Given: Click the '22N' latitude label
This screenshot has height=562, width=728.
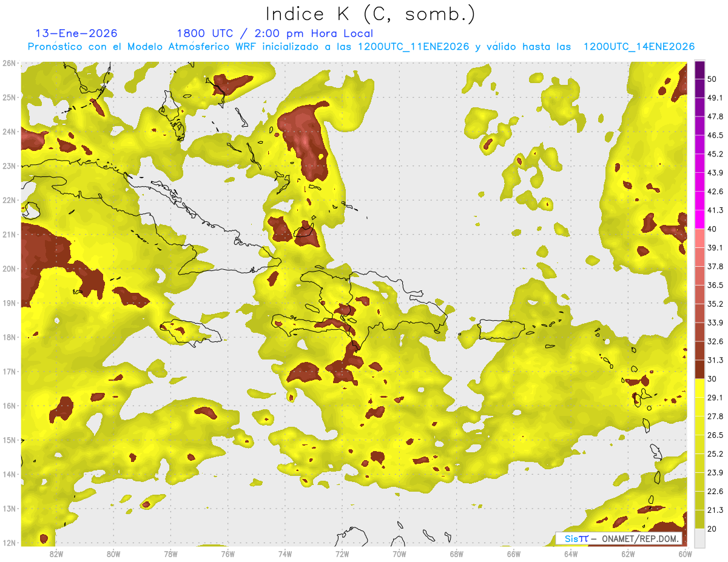Looking at the screenshot, I should pyautogui.click(x=8, y=200).
